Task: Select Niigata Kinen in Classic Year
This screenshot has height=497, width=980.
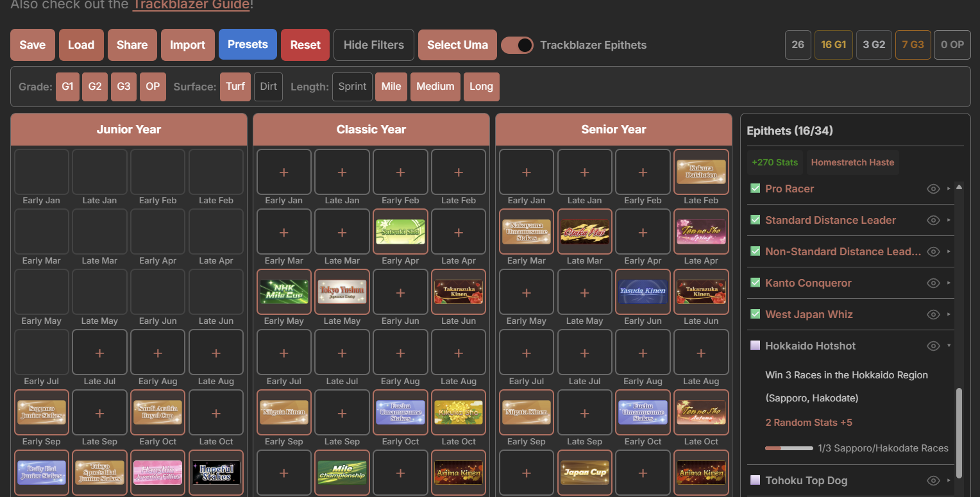Action: [284, 412]
